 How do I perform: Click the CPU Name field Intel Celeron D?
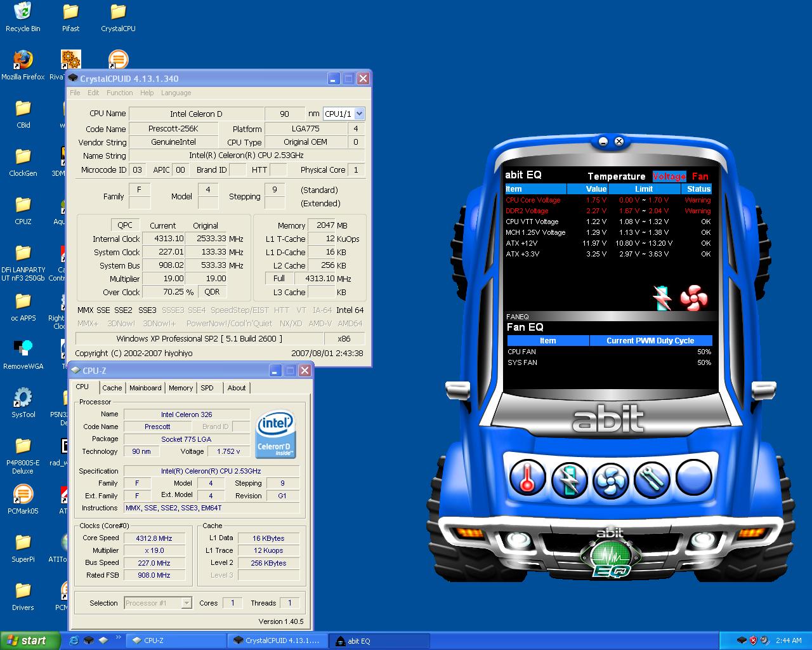[x=196, y=114]
